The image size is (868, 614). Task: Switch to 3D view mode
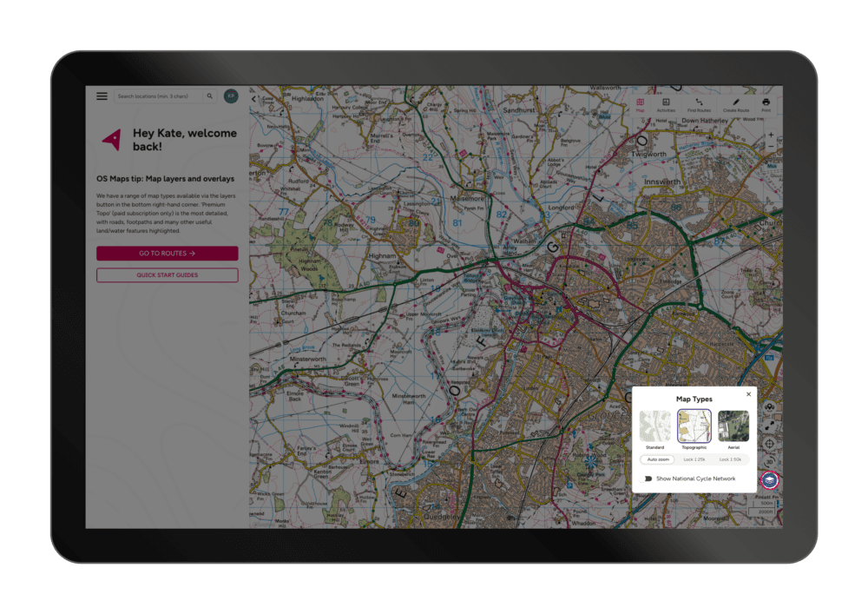pyautogui.click(x=770, y=462)
